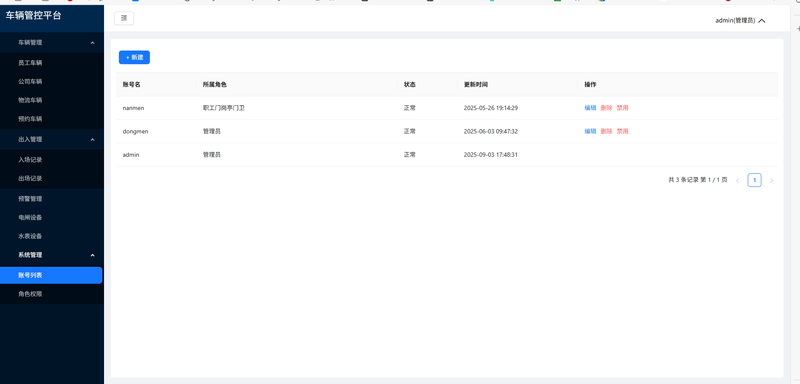The height and width of the screenshot is (384, 800).
Task: Click 管理员 role in dongmen row
Action: [212, 132]
